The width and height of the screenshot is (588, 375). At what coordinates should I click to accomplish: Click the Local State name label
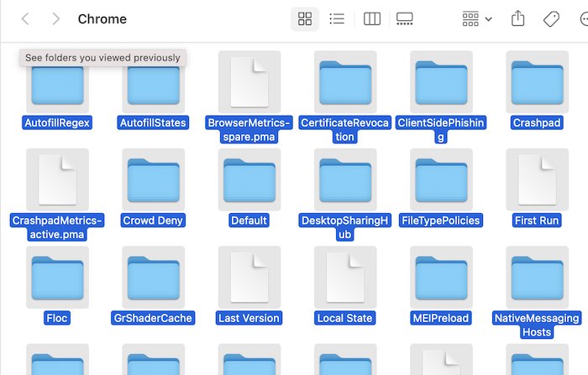click(x=345, y=319)
